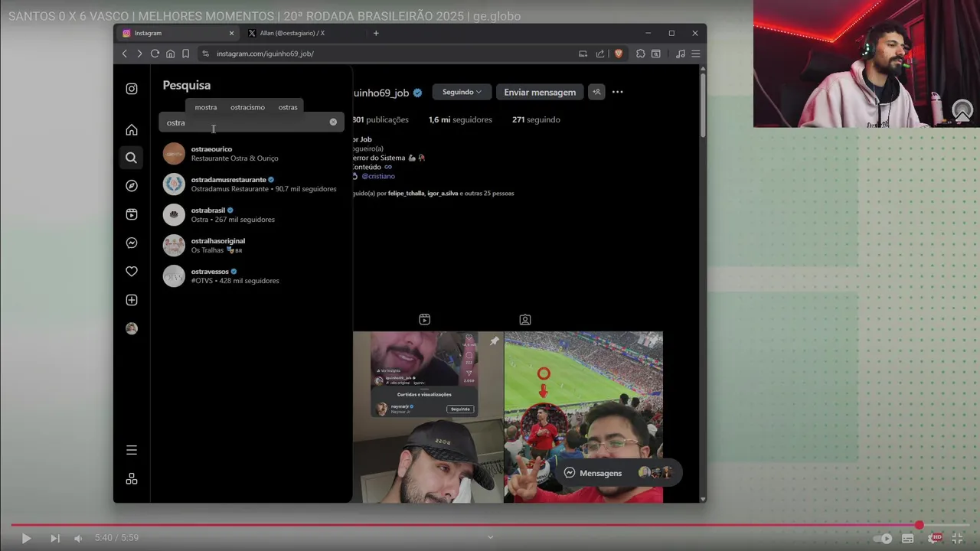This screenshot has height=551, width=980.
Task: Switch to Tagged photos tab icon
Action: pos(525,320)
